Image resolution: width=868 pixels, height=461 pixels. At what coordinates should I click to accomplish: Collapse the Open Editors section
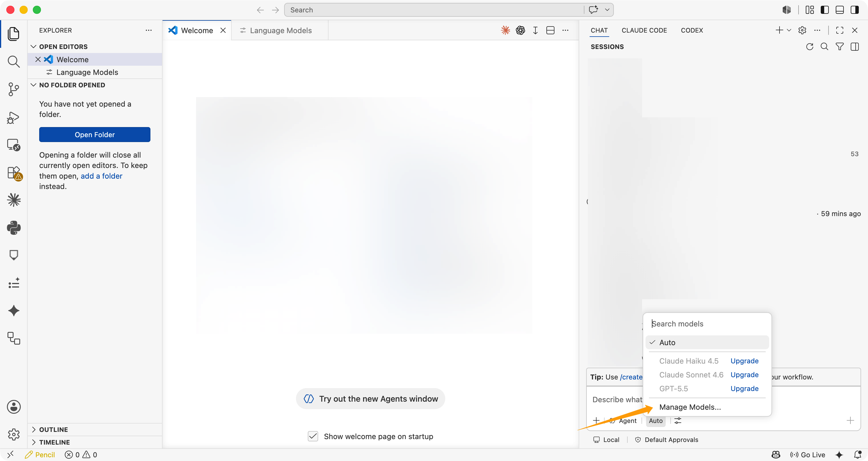coord(34,46)
